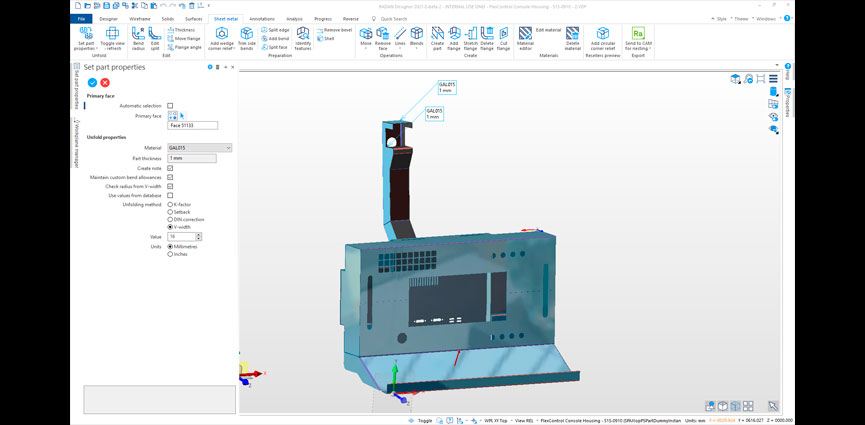Viewport: 865px width, 425px height.
Task: Click the Bend radius tool
Action: pyautogui.click(x=138, y=38)
